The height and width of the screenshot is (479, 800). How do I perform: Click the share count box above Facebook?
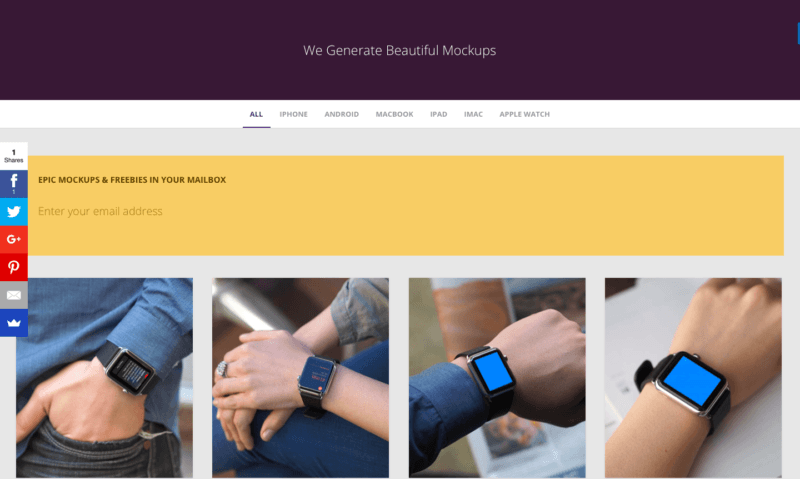(x=14, y=156)
